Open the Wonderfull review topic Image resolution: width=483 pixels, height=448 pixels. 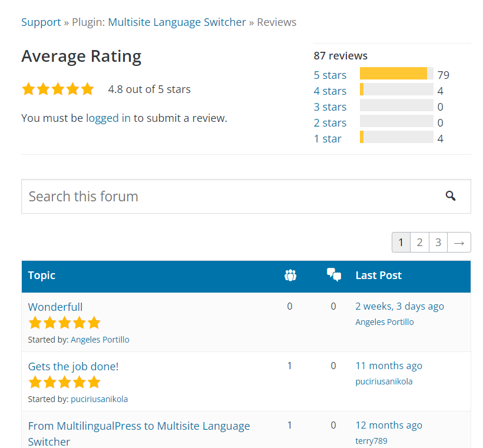click(55, 307)
